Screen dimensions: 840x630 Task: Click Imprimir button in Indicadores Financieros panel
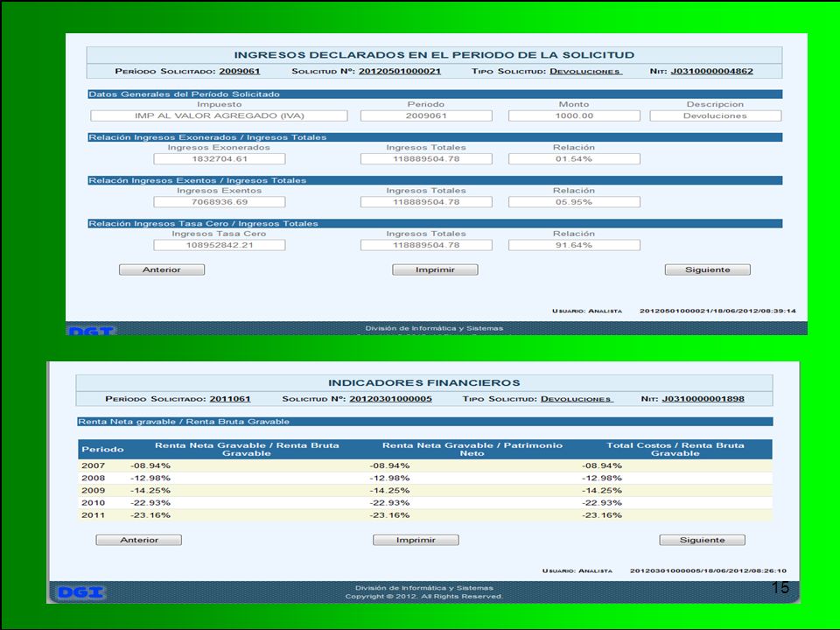pyautogui.click(x=416, y=540)
